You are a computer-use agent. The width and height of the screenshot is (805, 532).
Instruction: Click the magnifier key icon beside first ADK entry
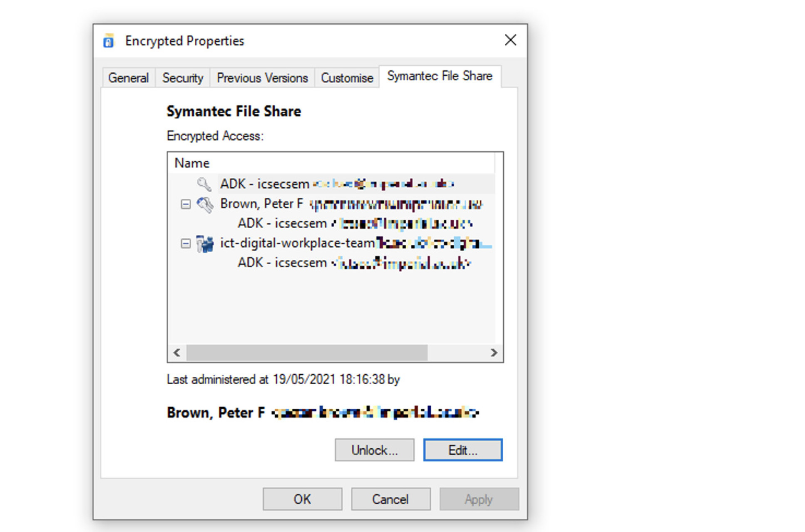tap(204, 184)
